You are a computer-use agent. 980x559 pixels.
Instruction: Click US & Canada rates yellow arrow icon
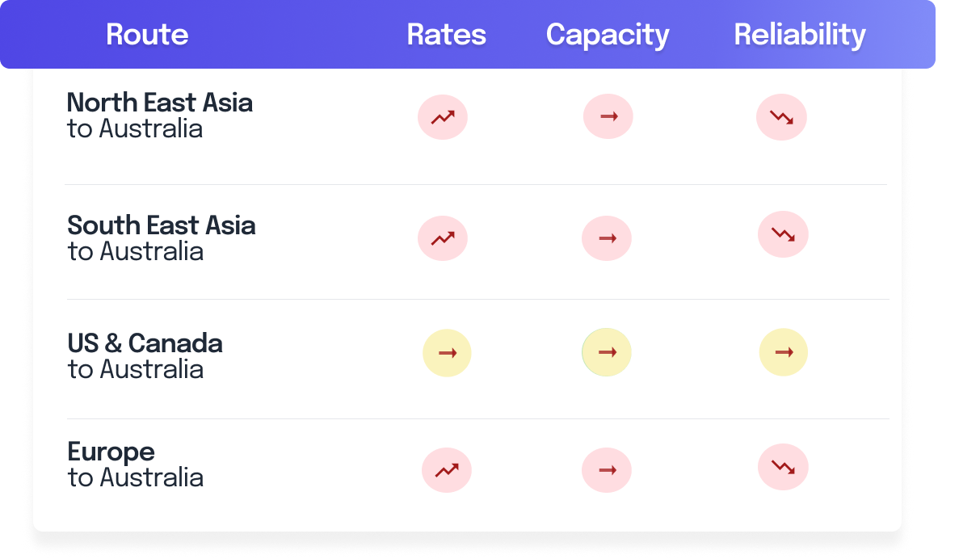point(447,353)
